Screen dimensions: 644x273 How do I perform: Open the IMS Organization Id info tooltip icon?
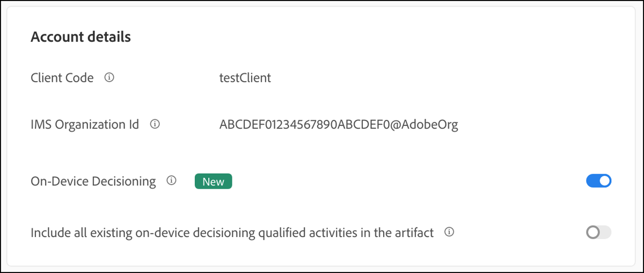[x=155, y=125]
